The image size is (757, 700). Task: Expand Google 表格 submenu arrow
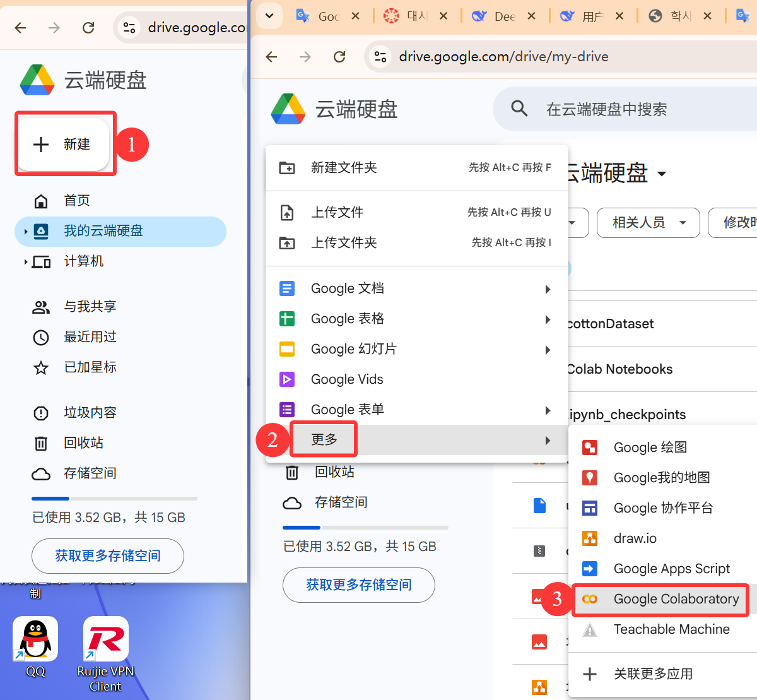[548, 319]
